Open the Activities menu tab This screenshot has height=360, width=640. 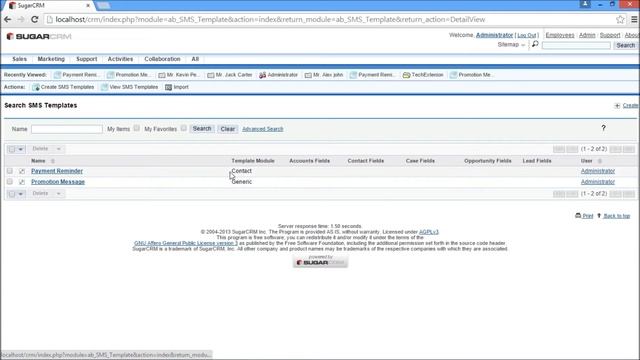click(x=120, y=59)
